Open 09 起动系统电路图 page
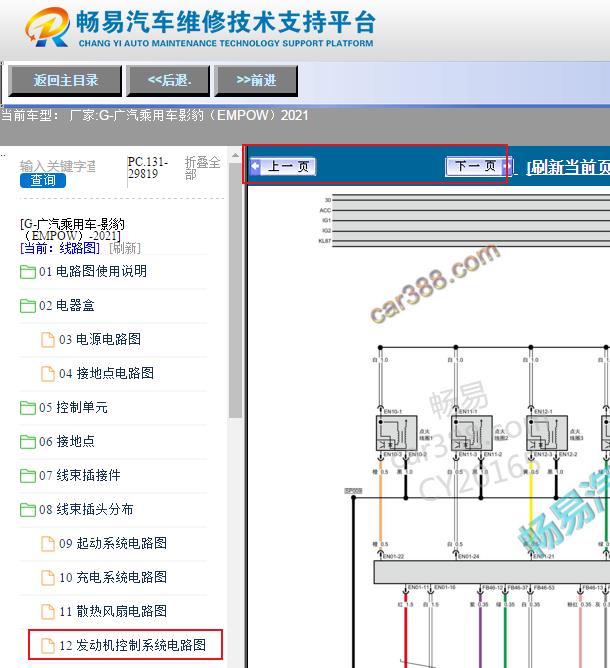 coord(113,544)
